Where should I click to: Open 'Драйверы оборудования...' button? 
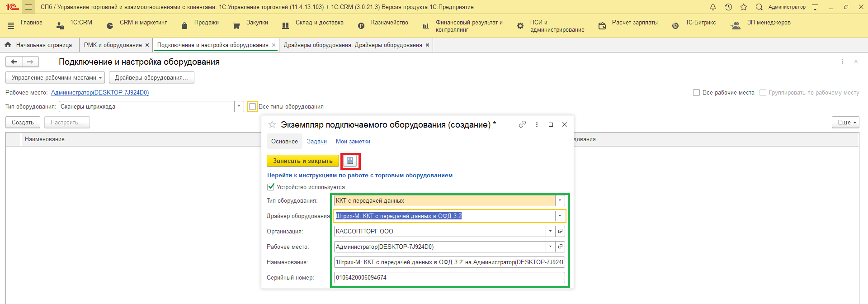(x=151, y=77)
